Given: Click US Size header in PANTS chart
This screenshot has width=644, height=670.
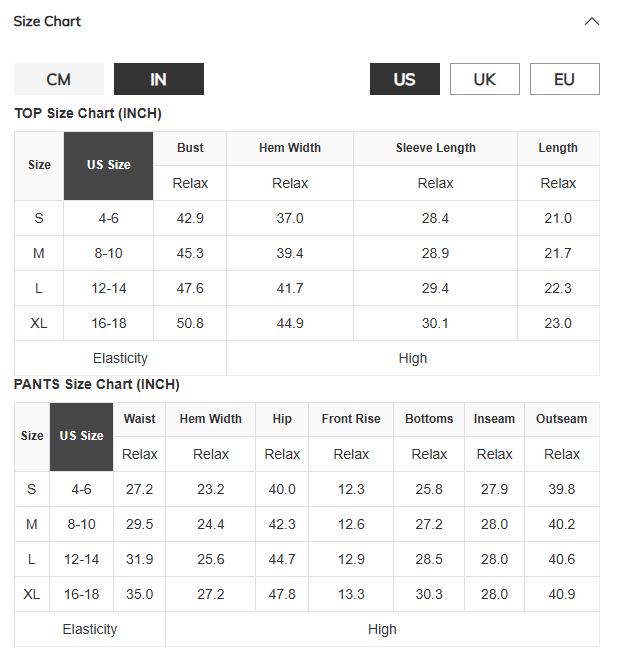Looking at the screenshot, I should tap(81, 436).
